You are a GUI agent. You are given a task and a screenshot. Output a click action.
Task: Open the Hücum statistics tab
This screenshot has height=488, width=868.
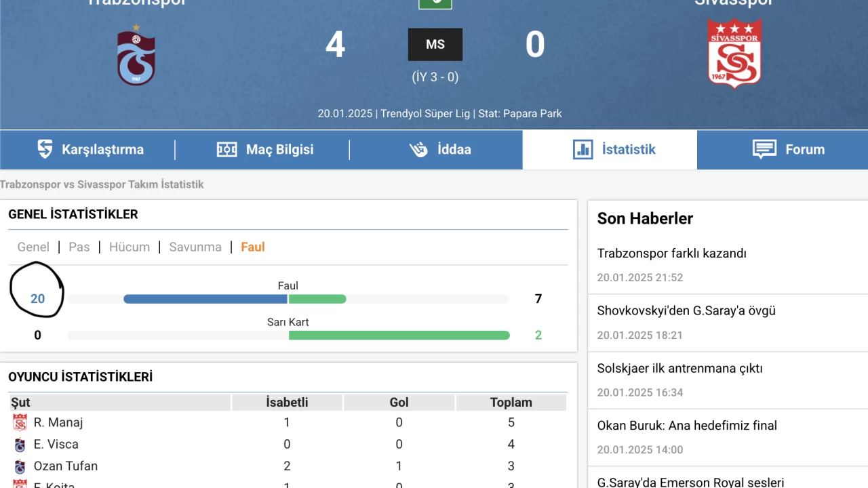(x=130, y=247)
